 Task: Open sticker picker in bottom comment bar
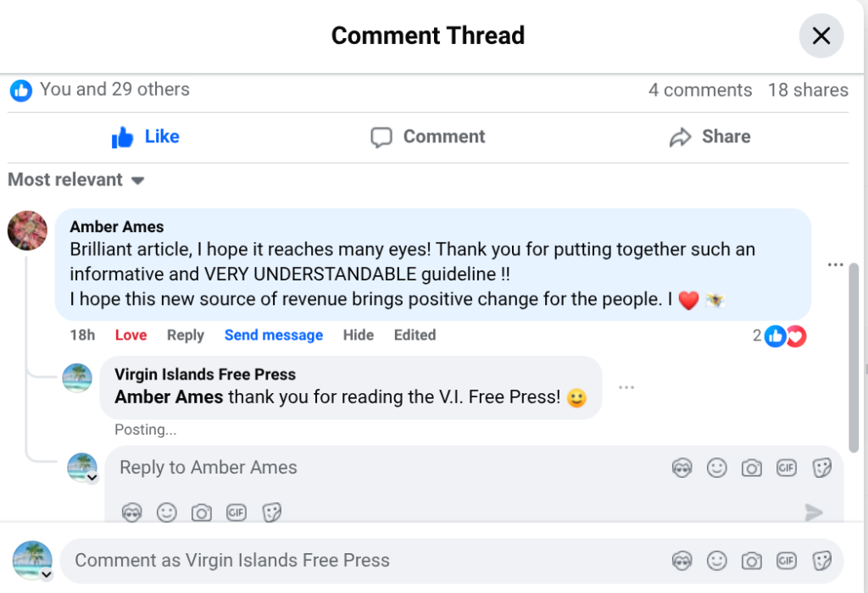click(821, 561)
